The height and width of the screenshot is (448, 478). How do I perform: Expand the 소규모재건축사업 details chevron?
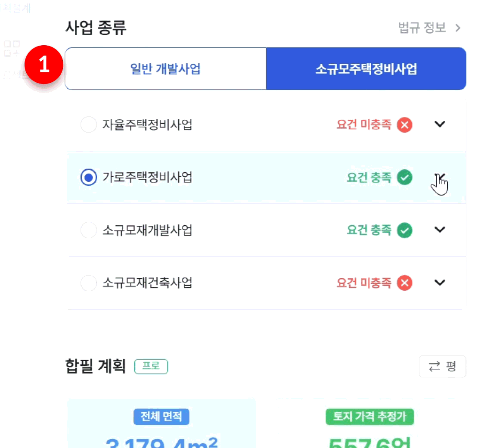point(440,283)
